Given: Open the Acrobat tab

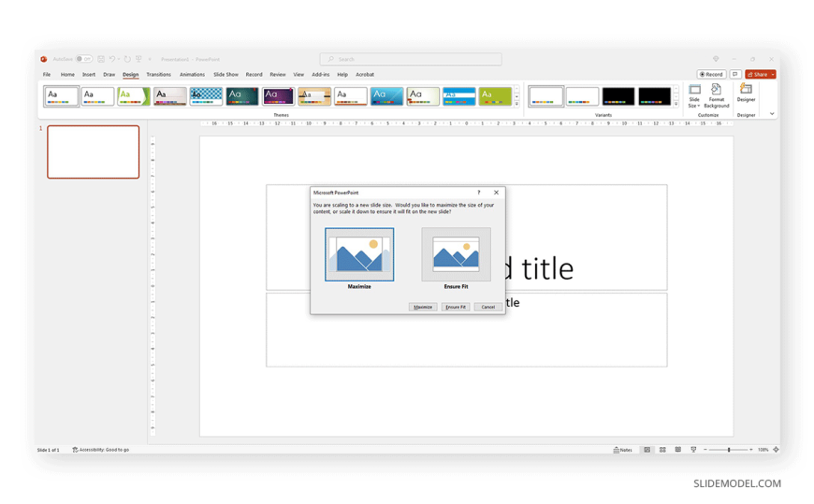Looking at the screenshot, I should tap(365, 75).
